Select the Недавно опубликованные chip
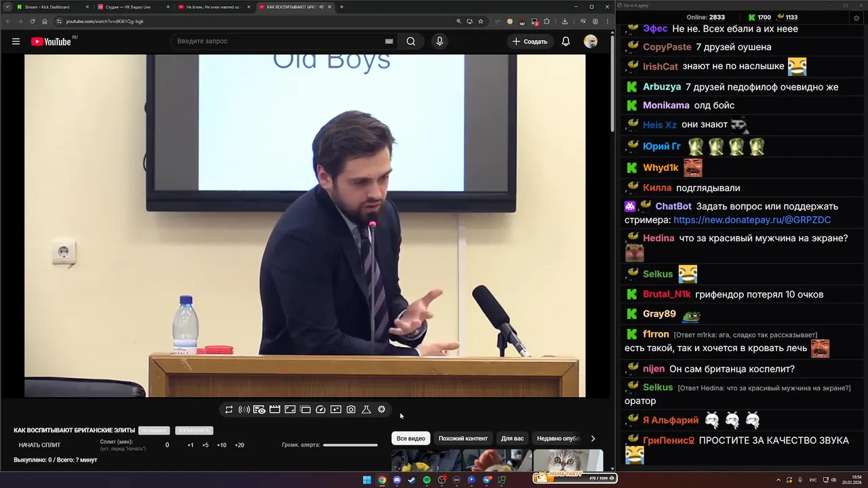 coord(558,439)
